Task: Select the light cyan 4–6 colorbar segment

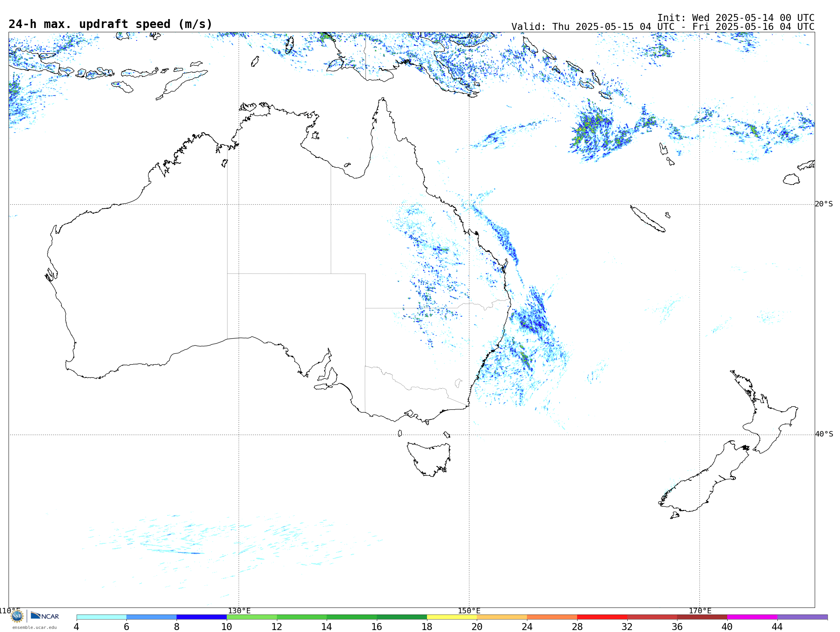Action: [101, 617]
